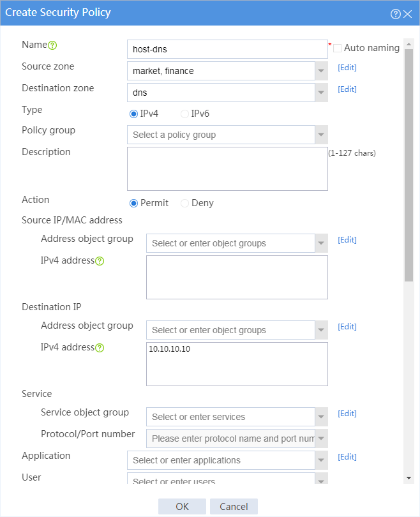Enable the Auto naming checkbox
The width and height of the screenshot is (420, 517).
[x=337, y=48]
